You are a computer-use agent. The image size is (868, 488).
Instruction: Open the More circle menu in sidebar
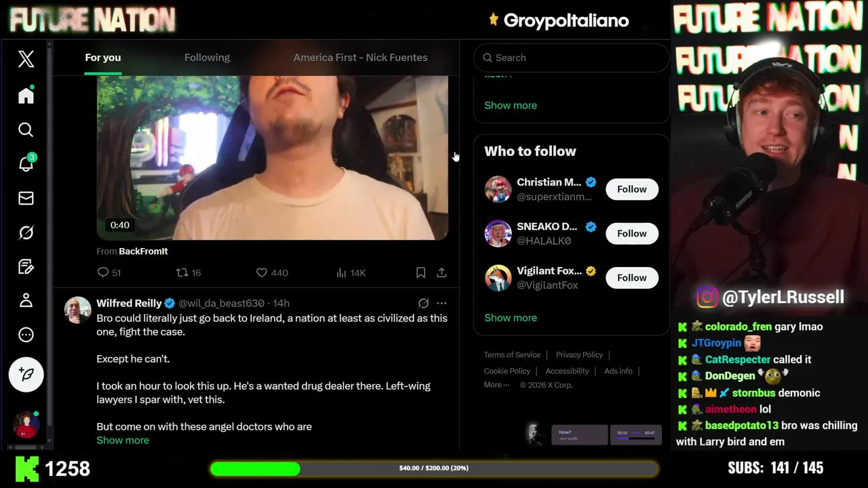point(26,335)
